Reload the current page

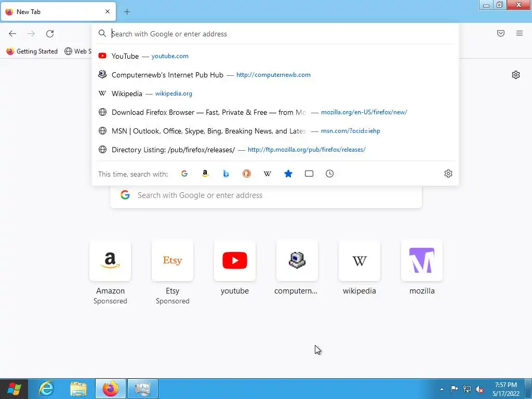(x=50, y=34)
